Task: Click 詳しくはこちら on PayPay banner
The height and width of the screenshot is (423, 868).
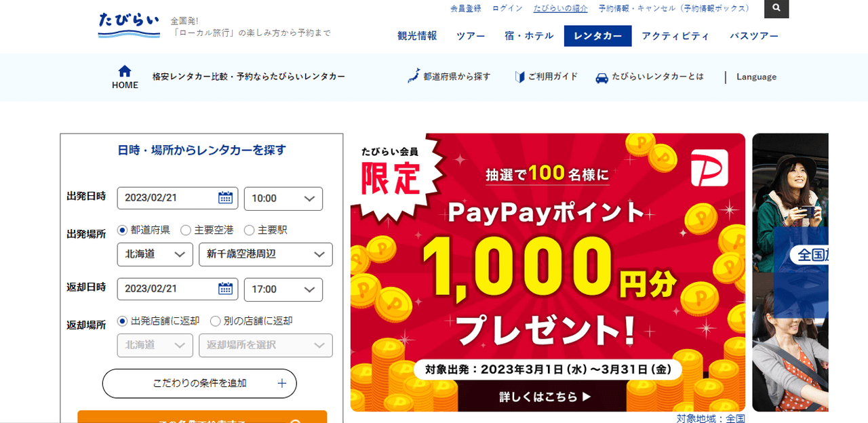Action: (548, 396)
